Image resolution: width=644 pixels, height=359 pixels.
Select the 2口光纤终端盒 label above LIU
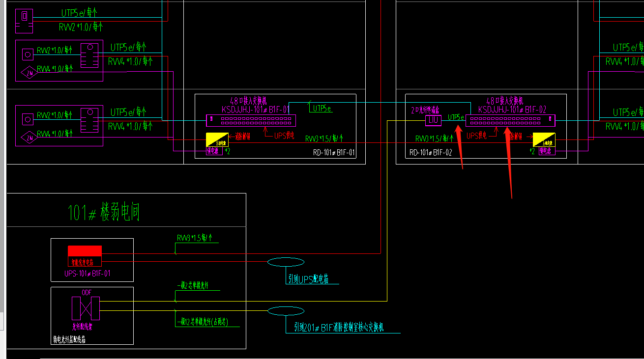coord(425,110)
